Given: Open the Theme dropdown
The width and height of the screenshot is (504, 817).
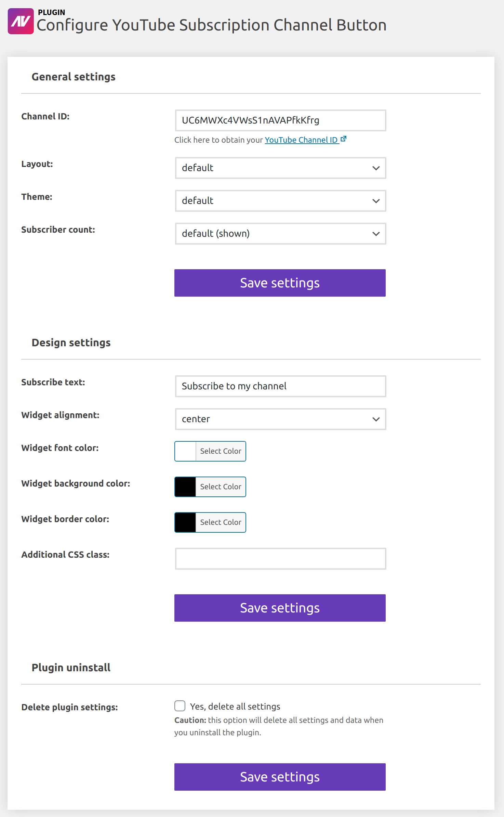Looking at the screenshot, I should 280,201.
